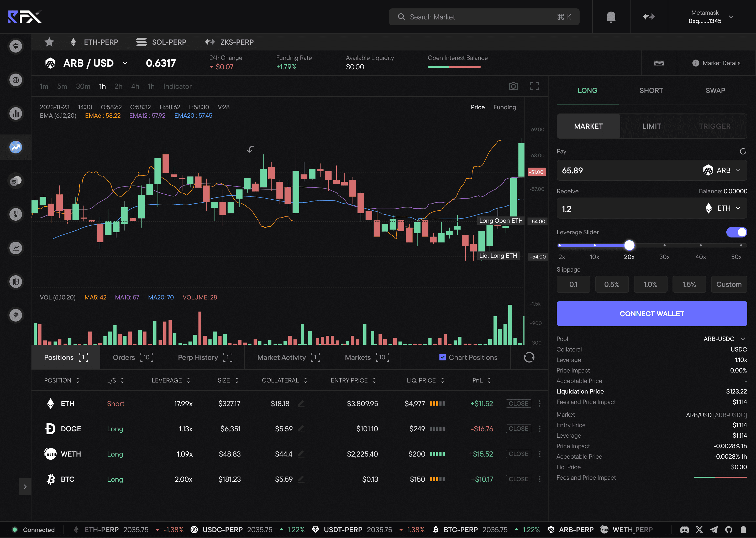Click the notification bell icon

tap(611, 17)
